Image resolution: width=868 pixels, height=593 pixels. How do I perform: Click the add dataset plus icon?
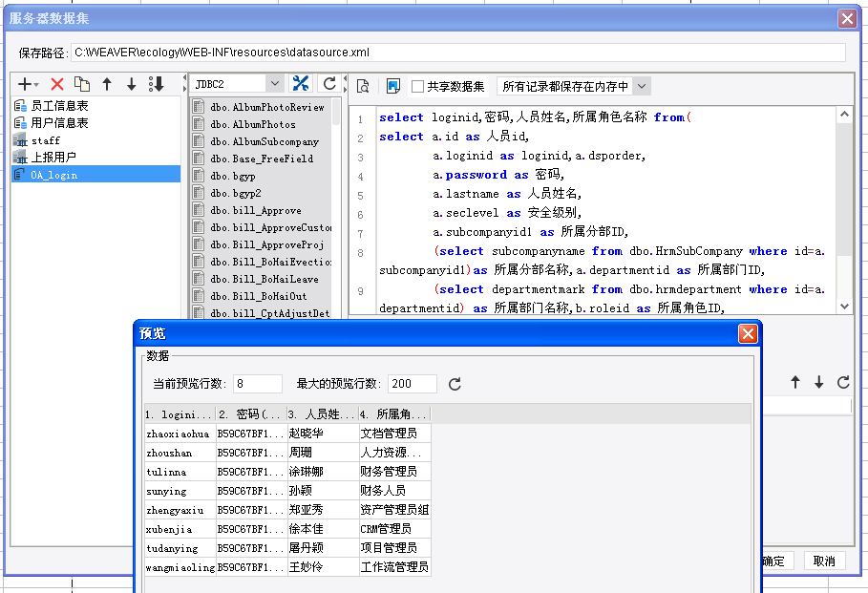[x=25, y=84]
